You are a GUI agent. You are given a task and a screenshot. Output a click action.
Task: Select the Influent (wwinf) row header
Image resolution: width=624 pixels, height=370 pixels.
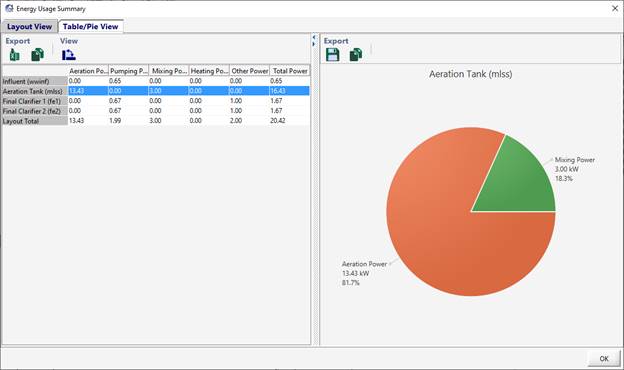(35, 81)
